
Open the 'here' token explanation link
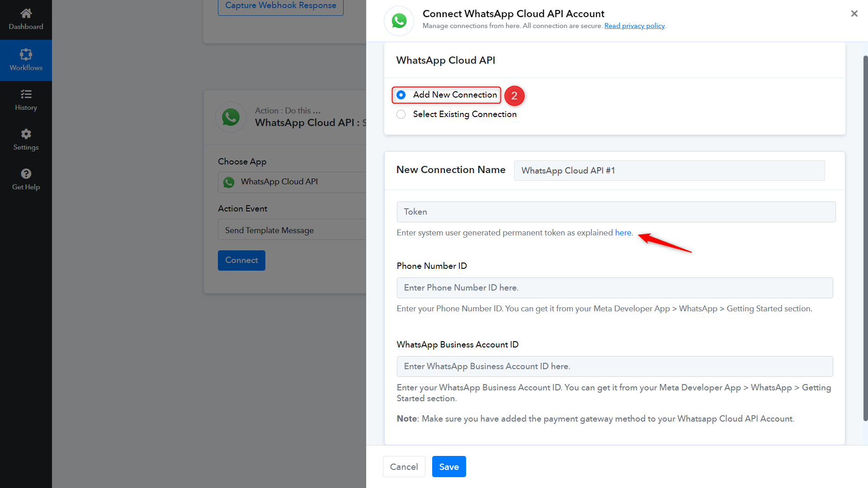coord(623,233)
